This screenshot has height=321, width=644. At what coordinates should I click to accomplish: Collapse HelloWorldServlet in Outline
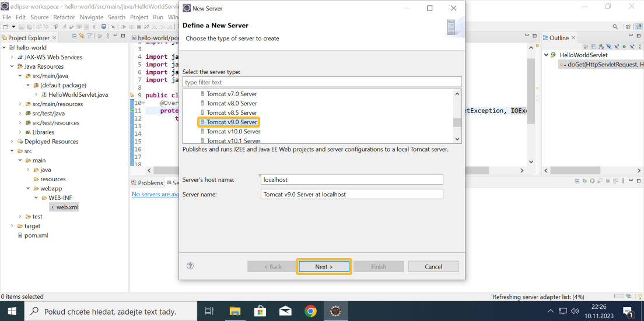click(x=546, y=55)
